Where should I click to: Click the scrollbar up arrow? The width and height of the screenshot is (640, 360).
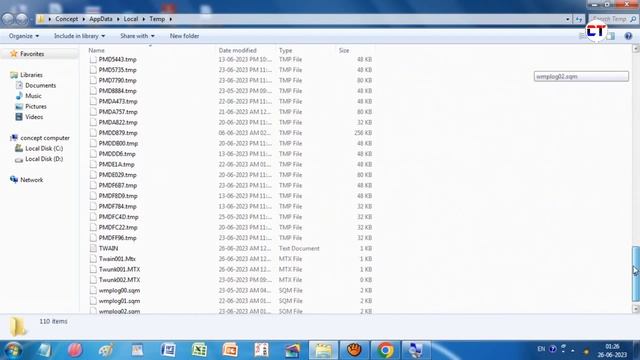(636, 49)
